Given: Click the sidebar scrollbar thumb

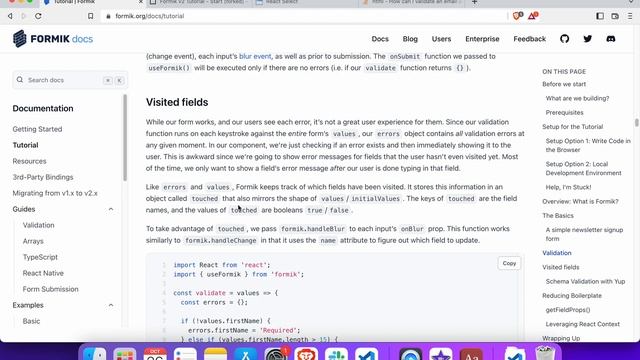Looking at the screenshot, I should pos(125,138).
